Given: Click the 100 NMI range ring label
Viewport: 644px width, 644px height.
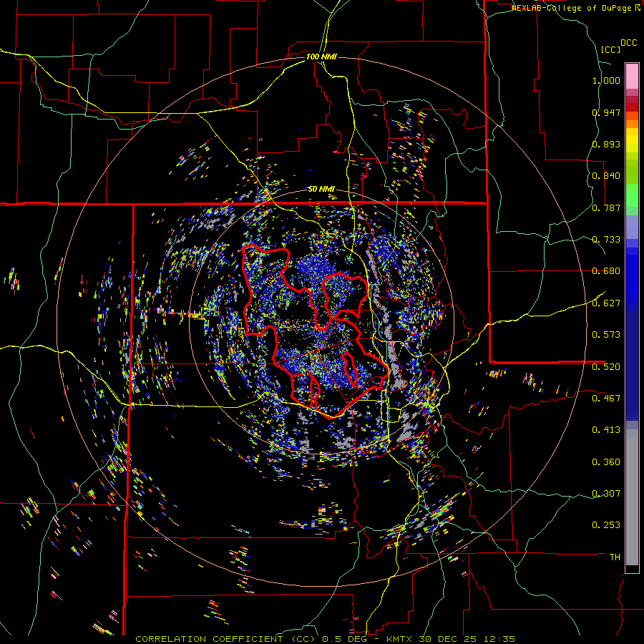Looking at the screenshot, I should pos(321,57).
